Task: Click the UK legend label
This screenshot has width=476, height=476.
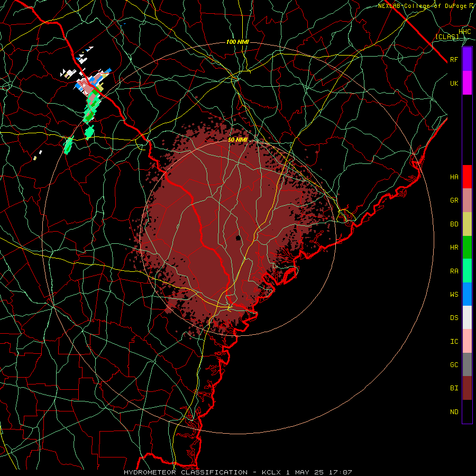Action: pyautogui.click(x=454, y=83)
